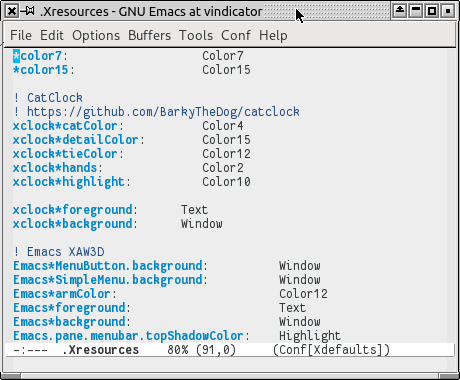Click the 80% position indicator in the mode line
This screenshot has height=380, width=460.
[x=178, y=350]
